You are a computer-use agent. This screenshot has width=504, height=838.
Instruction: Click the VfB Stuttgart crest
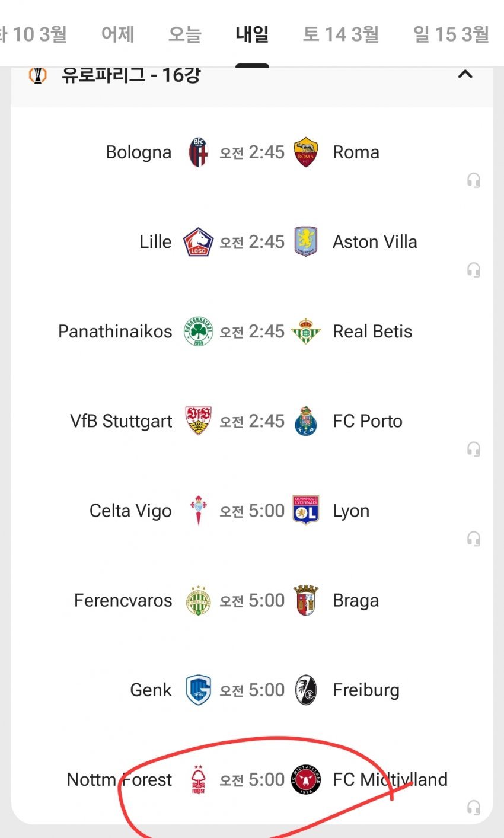coord(198,421)
